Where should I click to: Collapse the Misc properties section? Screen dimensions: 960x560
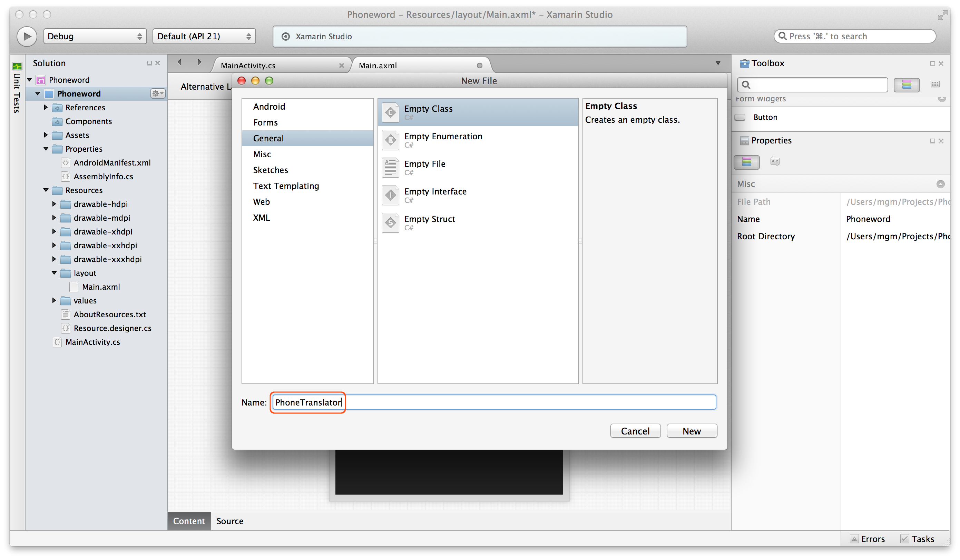pyautogui.click(x=940, y=184)
